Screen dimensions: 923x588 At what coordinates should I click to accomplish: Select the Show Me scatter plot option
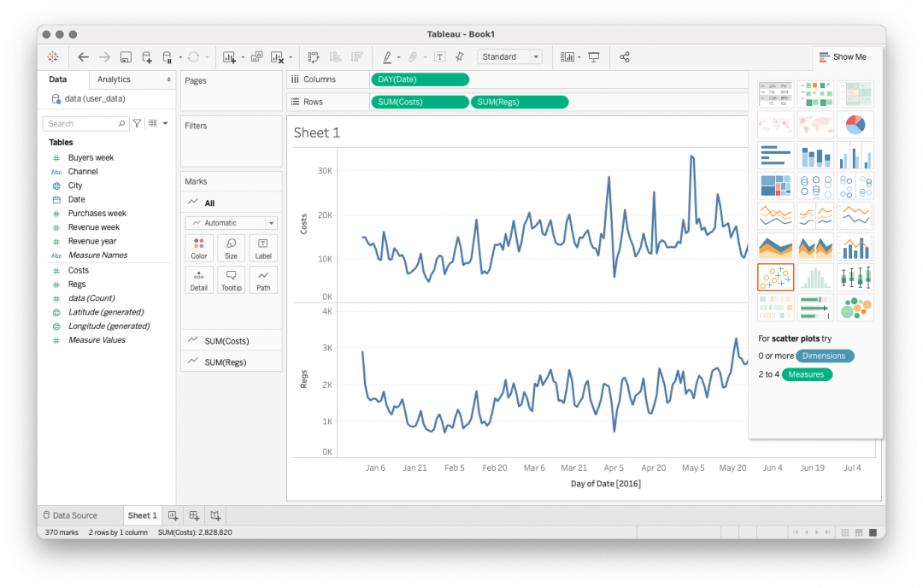pyautogui.click(x=775, y=275)
